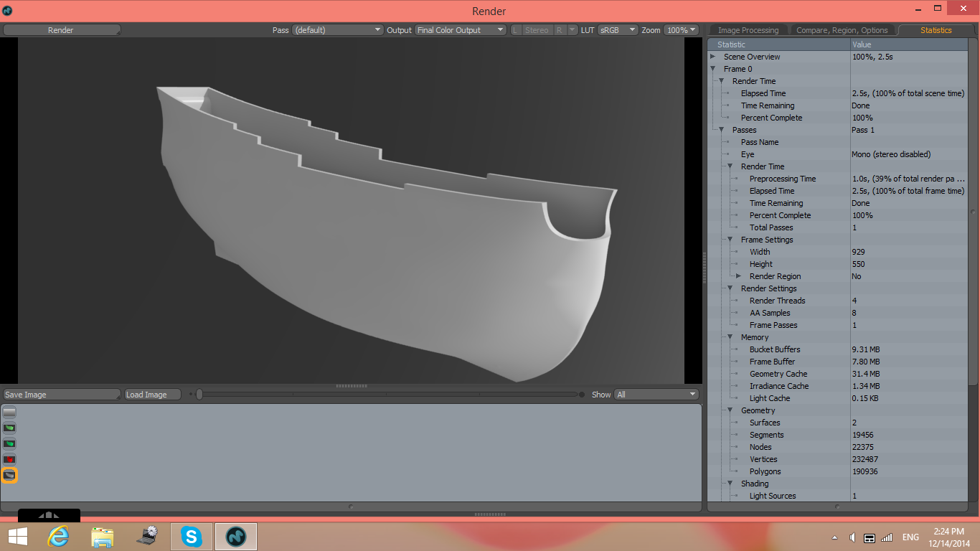Collapse the Geometry group
Screen dimensions: 980x551
[730, 410]
